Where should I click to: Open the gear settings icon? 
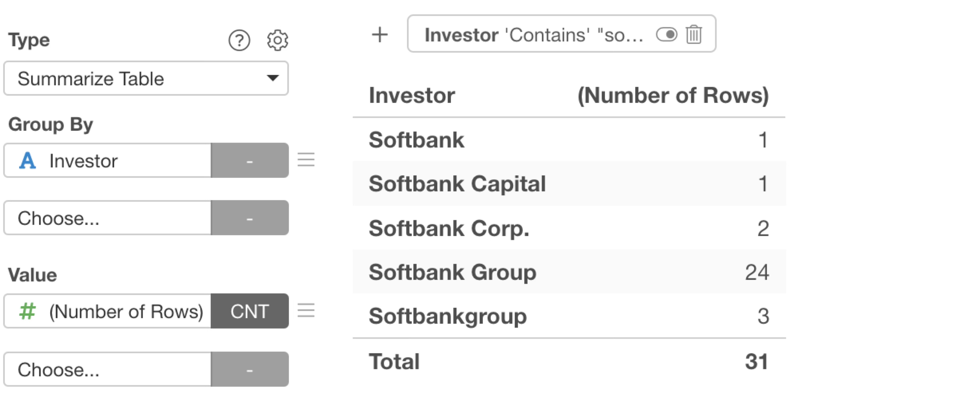(277, 40)
